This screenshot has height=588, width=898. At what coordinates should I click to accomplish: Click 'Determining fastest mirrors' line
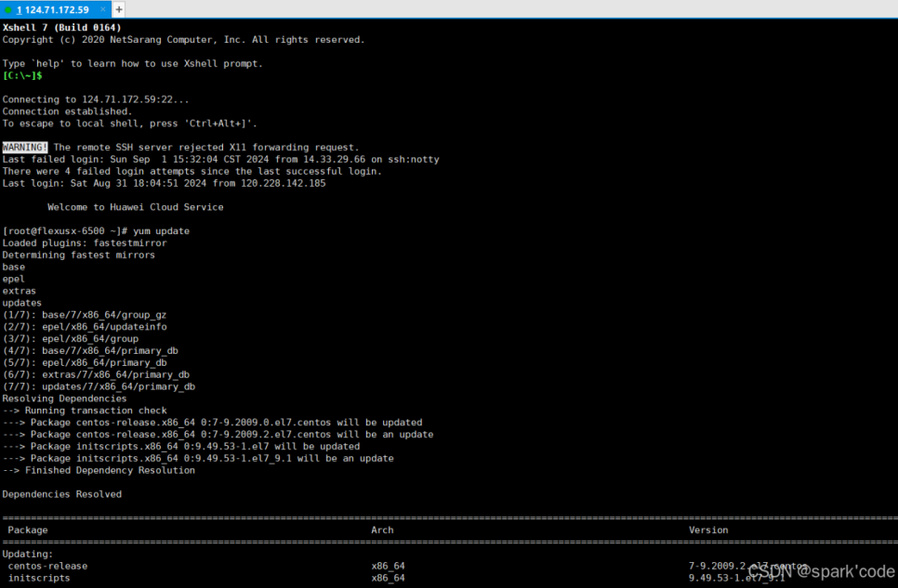click(x=78, y=255)
